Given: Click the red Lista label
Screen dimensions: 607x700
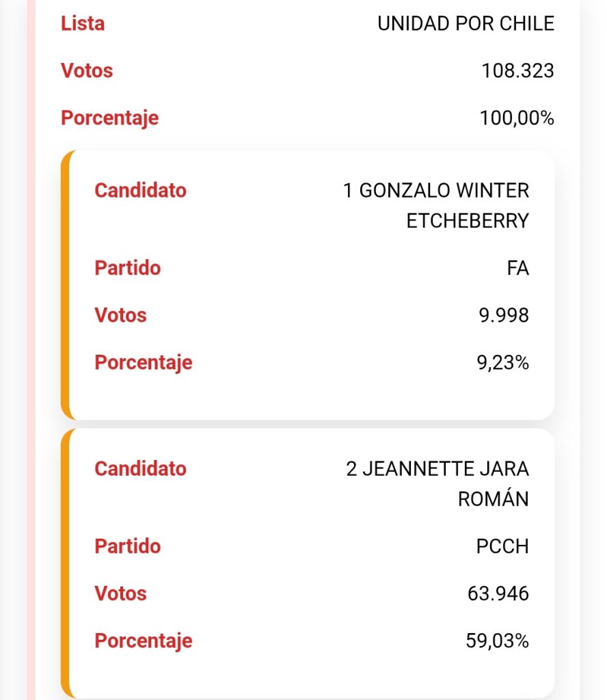Looking at the screenshot, I should pyautogui.click(x=83, y=24).
